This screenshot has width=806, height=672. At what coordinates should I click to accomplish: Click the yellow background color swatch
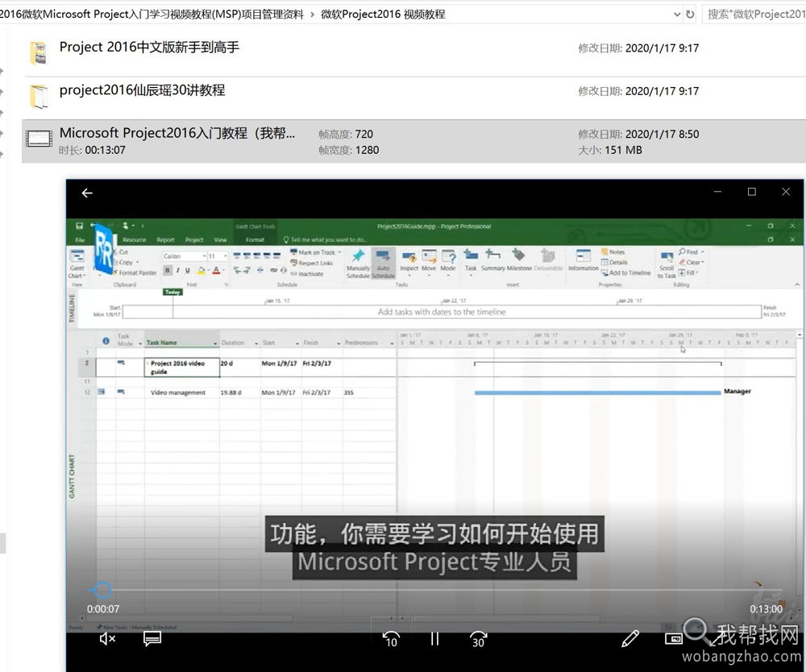pyautogui.click(x=201, y=270)
